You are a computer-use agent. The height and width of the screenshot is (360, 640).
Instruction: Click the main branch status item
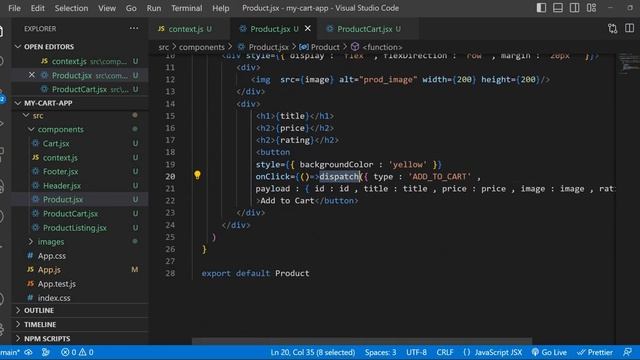10,352
